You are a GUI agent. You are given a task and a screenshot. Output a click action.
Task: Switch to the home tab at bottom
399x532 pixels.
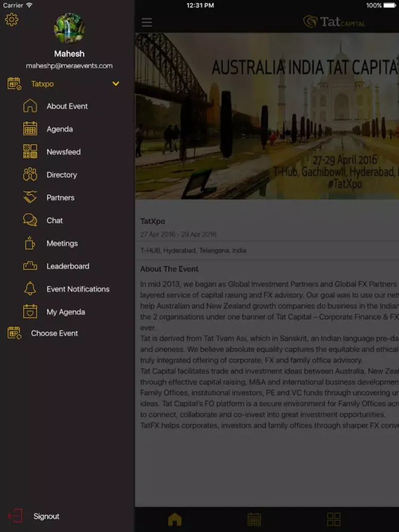(x=174, y=519)
